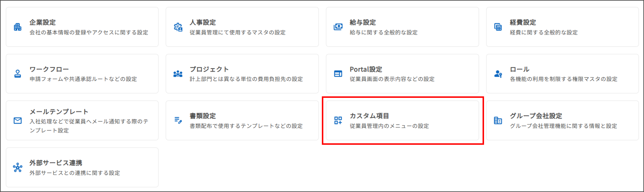Click the edit-list icon for 書類設定

coord(178,120)
